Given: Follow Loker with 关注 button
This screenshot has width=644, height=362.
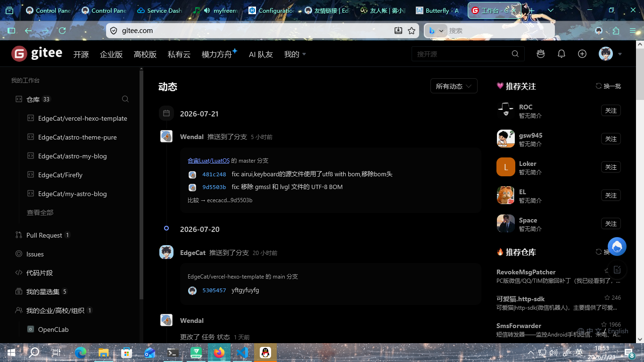Looking at the screenshot, I should pyautogui.click(x=611, y=167).
